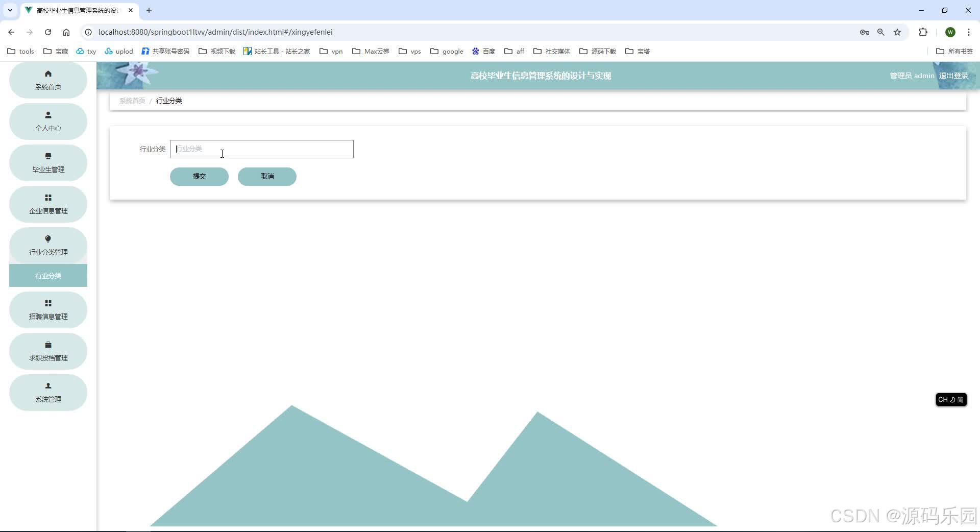Open 系统管理 with the user icon
The image size is (980, 532).
47,386
